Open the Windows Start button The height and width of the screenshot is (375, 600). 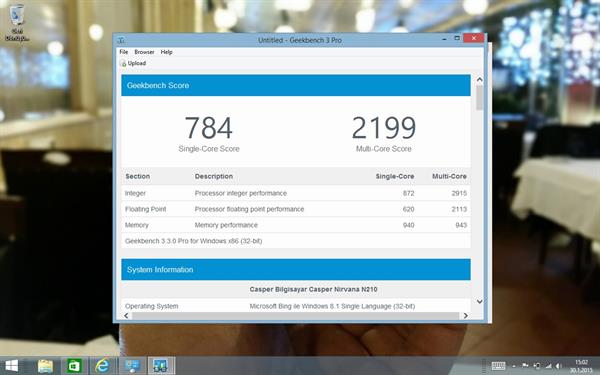click(x=11, y=366)
